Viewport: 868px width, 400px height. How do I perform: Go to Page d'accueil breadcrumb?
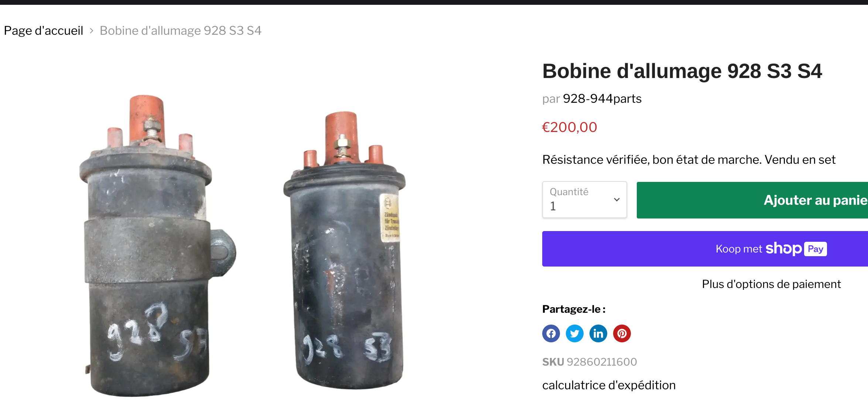point(44,31)
